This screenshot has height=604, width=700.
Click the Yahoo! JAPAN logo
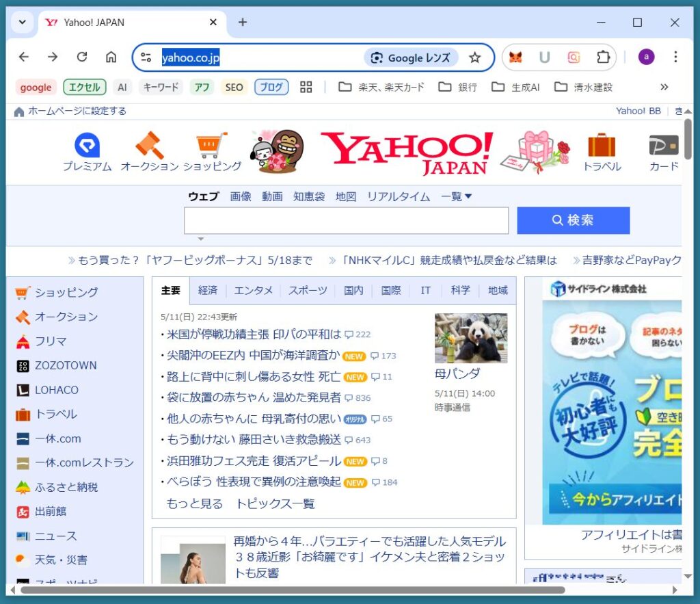(x=406, y=153)
